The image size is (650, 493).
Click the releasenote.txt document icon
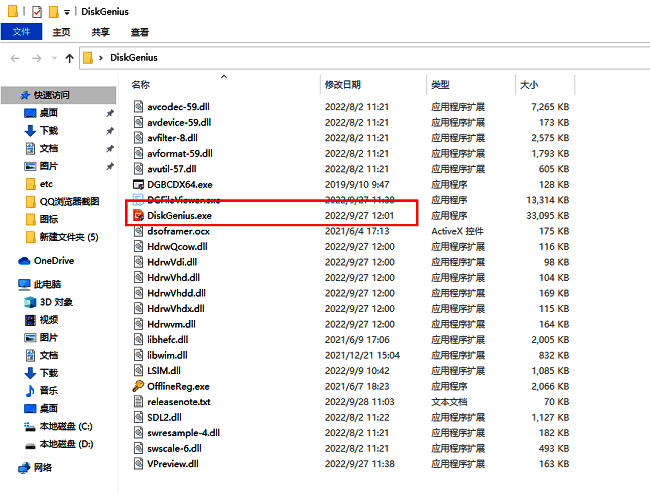tap(139, 402)
